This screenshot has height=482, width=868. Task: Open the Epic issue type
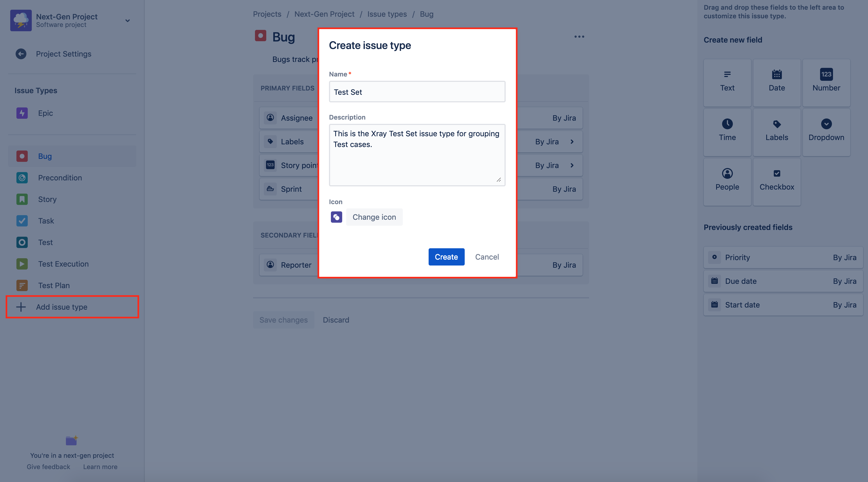click(72, 113)
